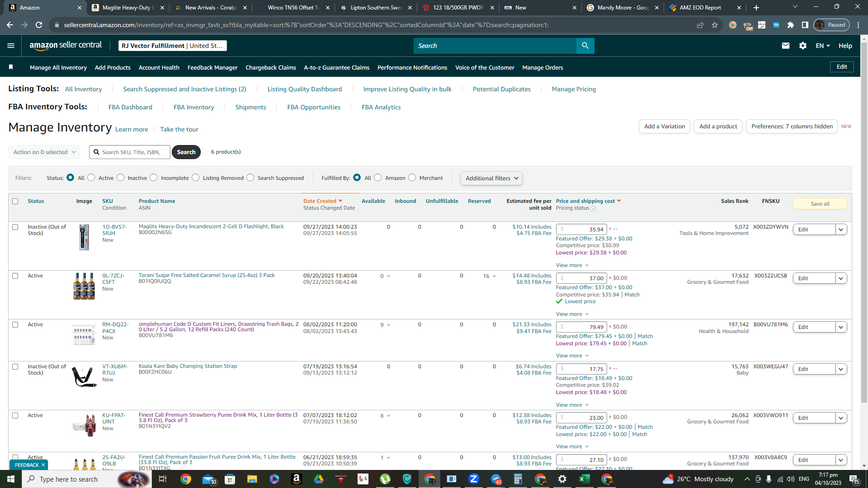
Task: Expand View more for Koala Kare row
Action: click(572, 405)
